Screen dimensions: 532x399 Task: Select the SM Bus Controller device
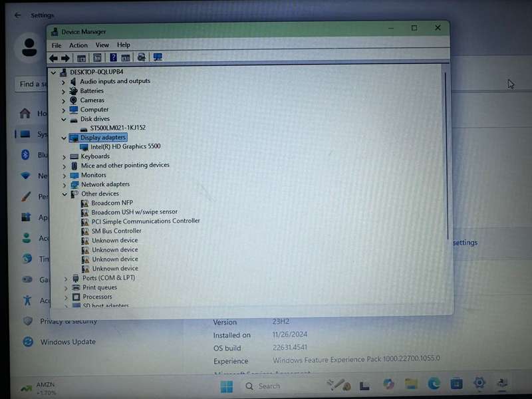click(116, 231)
